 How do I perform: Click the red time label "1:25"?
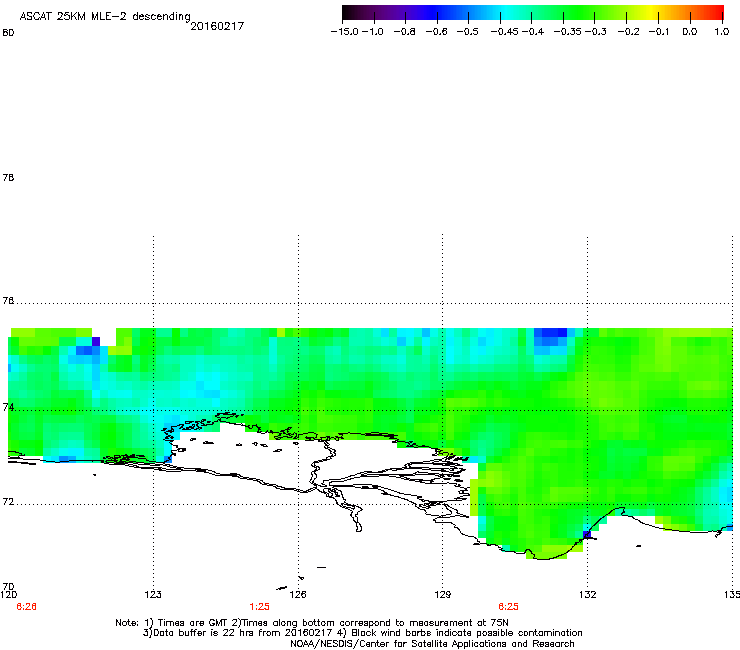coord(260,607)
